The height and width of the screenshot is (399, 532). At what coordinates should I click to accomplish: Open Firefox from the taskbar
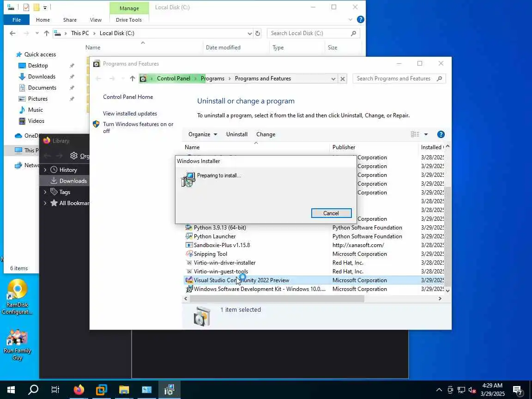click(x=79, y=389)
